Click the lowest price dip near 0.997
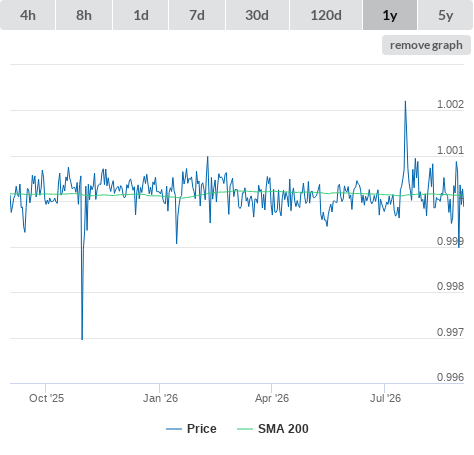This screenshot has width=474, height=455. pyautogui.click(x=82, y=339)
